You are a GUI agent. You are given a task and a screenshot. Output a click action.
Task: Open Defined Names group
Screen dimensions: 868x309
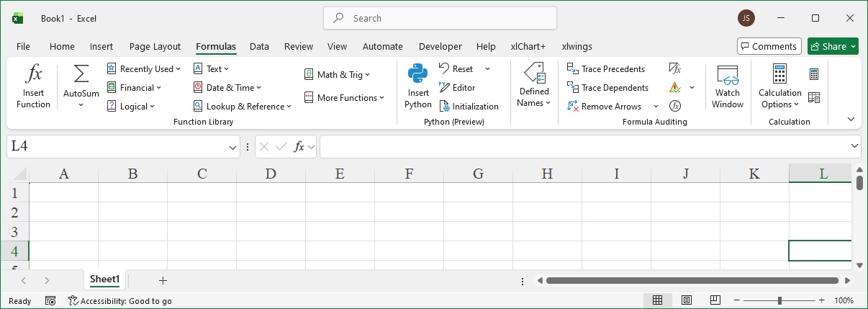pos(533,86)
